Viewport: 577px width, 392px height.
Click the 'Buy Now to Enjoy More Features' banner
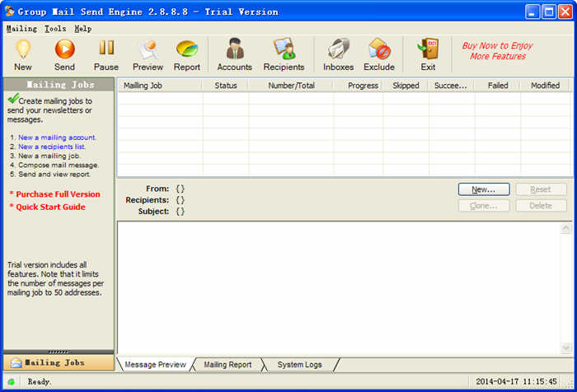point(498,51)
